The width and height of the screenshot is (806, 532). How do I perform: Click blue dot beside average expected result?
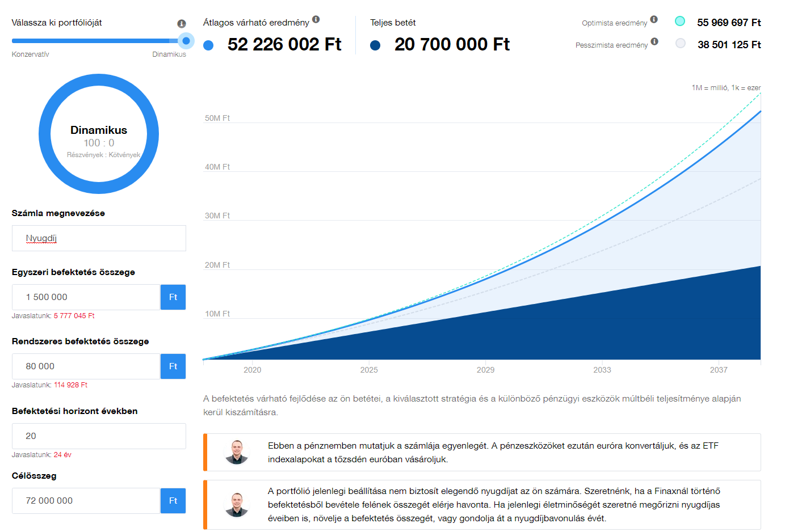pyautogui.click(x=208, y=45)
